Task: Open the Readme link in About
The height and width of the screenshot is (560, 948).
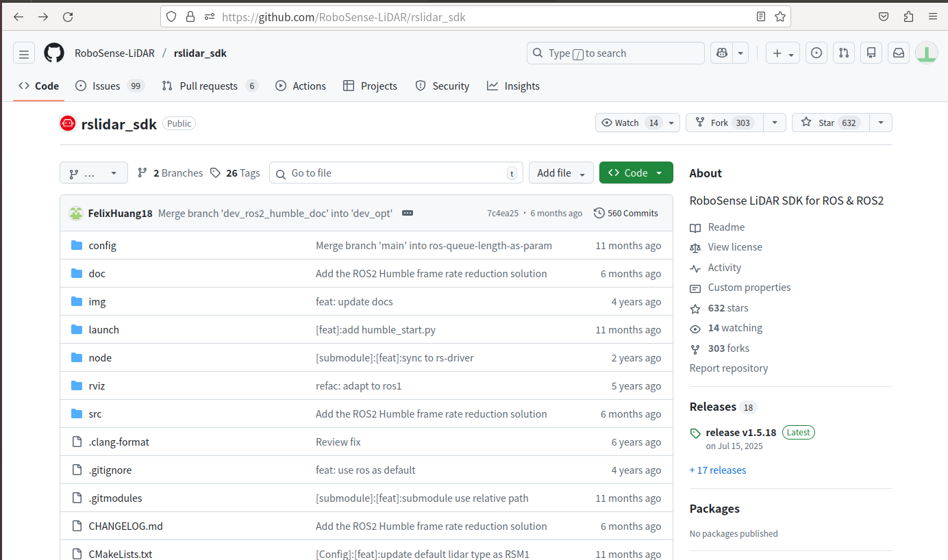Action: point(717,227)
